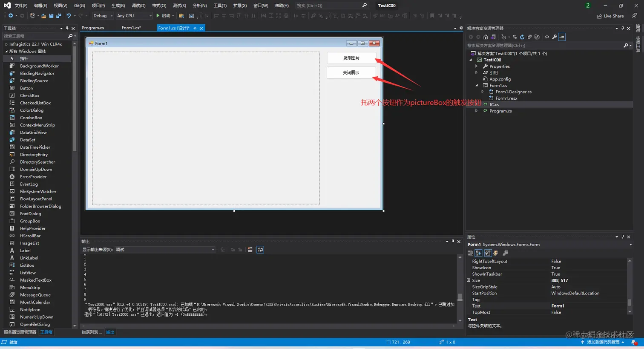Click the Open file folder icon in toolbar
This screenshot has height=349, width=644.
point(44,16)
